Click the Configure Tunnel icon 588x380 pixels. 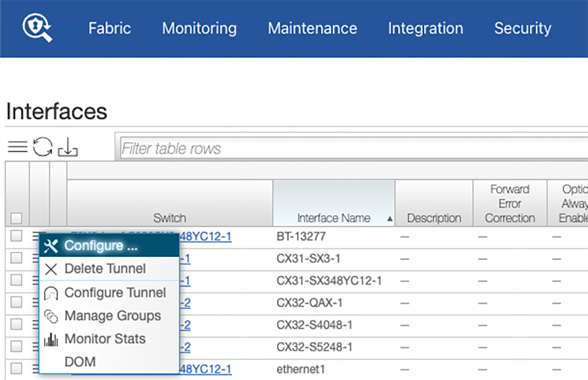tap(51, 292)
